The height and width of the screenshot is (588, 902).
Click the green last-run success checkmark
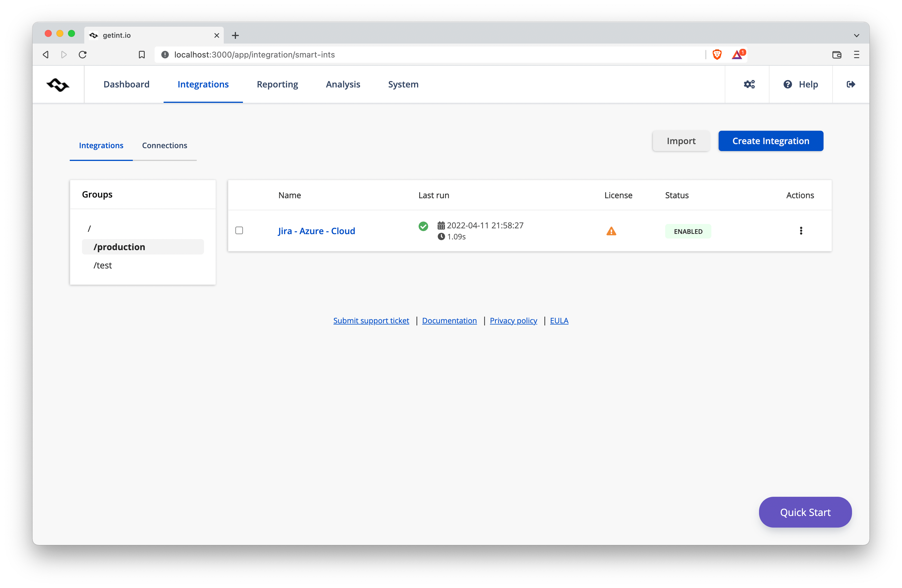click(423, 226)
